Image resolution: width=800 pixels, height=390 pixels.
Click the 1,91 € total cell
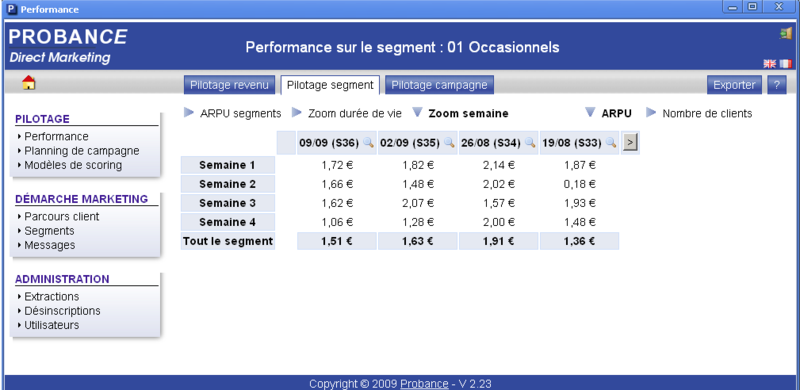[x=498, y=241]
